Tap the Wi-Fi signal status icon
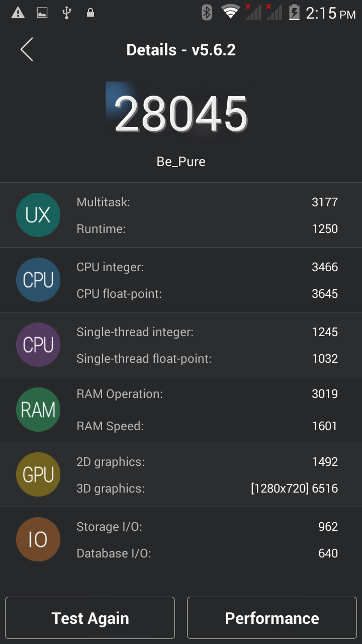Screen dimensions: 362x644 tap(230, 12)
